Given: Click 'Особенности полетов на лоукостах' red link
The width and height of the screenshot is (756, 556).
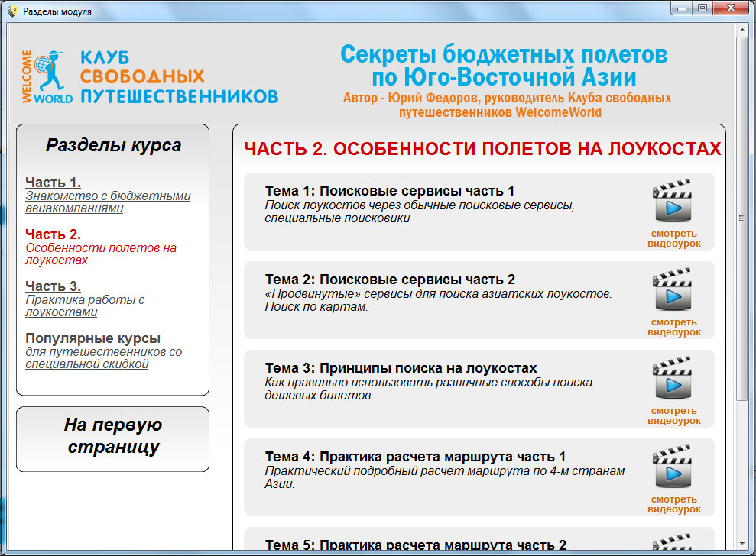Looking at the screenshot, I should tap(101, 254).
